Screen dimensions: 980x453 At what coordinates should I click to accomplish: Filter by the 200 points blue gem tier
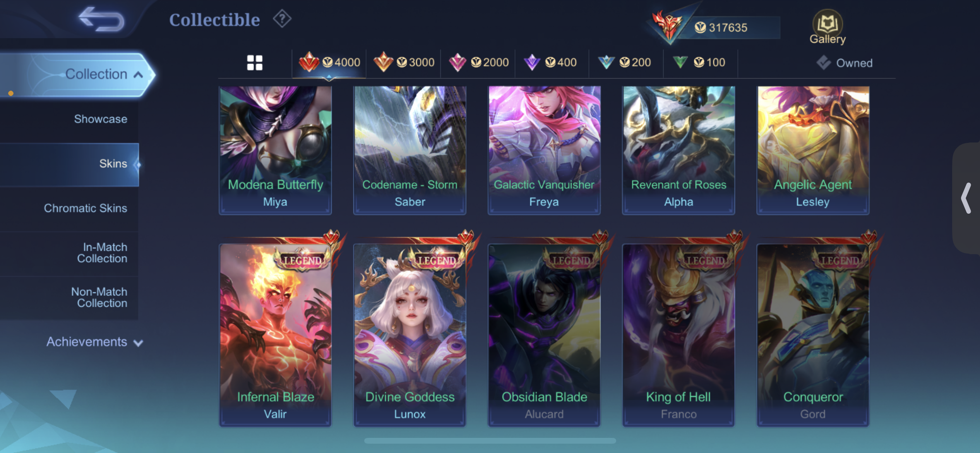(x=625, y=62)
